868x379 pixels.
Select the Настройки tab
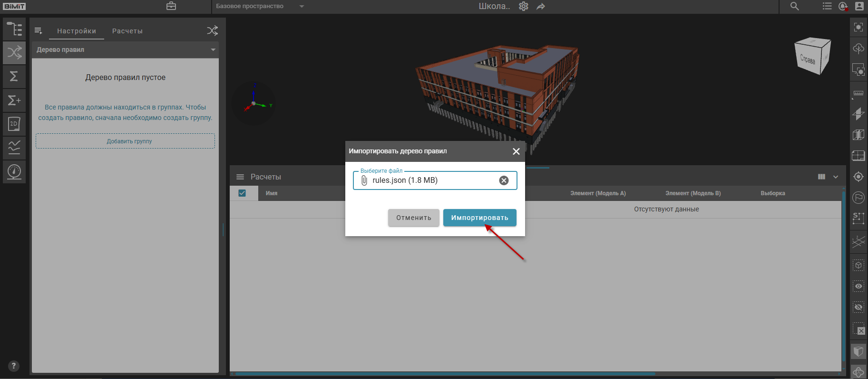(x=77, y=31)
